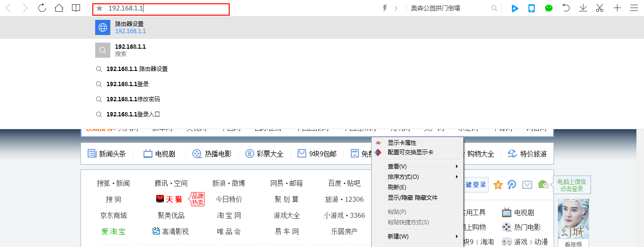Click the undo closed tab icon
Viewport: 644px width, 247px height.
click(x=566, y=8)
